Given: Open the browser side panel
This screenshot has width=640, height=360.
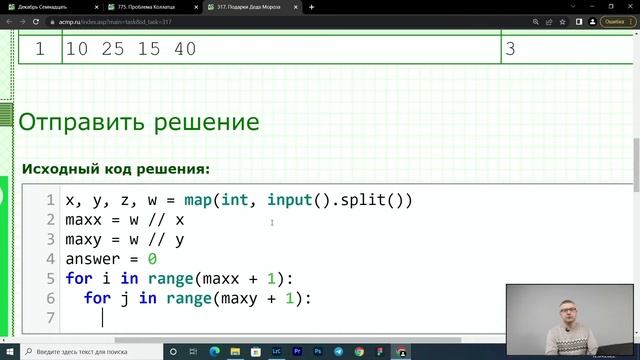Looking at the screenshot, I should (579, 22).
